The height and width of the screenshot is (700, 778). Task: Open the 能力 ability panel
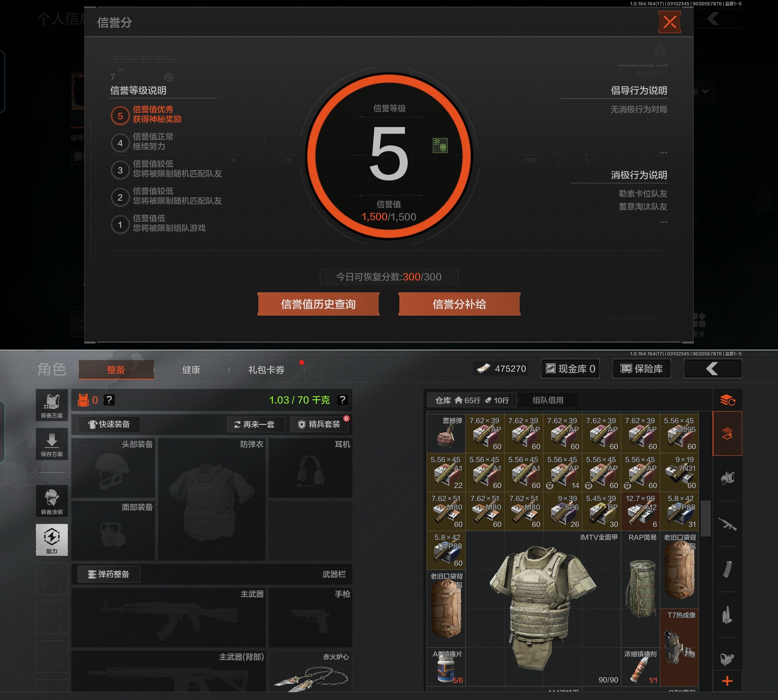(52, 540)
